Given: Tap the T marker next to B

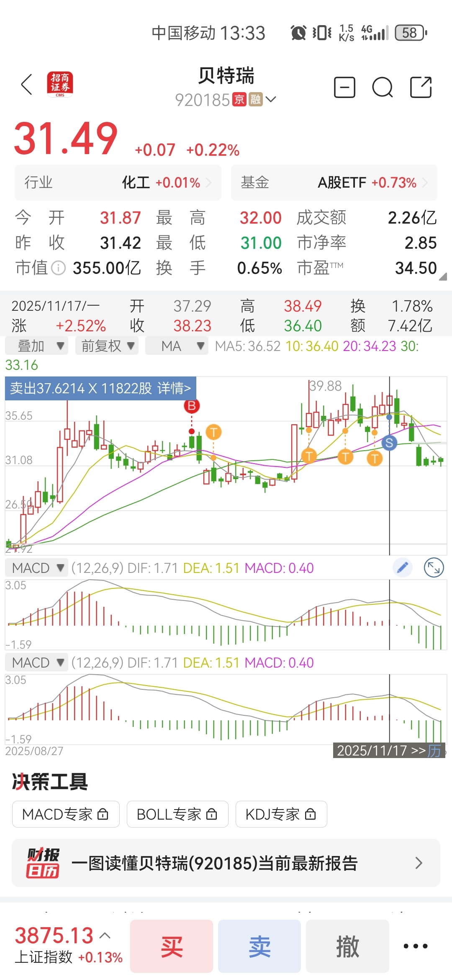Looking at the screenshot, I should [x=213, y=432].
